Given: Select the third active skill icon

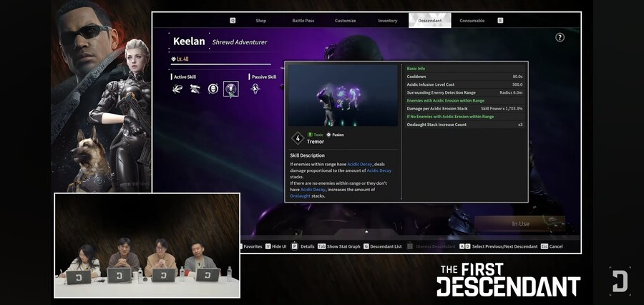Looking at the screenshot, I should point(213,89).
